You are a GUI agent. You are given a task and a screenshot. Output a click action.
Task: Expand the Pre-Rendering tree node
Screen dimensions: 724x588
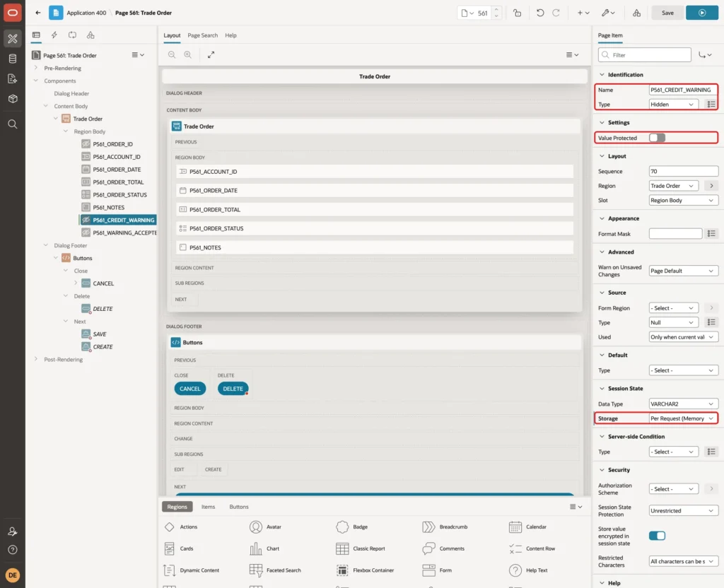[36, 68]
